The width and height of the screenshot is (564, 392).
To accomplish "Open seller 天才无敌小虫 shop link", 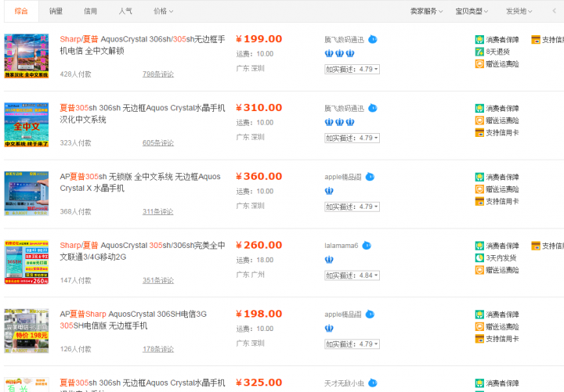I will click(344, 383).
